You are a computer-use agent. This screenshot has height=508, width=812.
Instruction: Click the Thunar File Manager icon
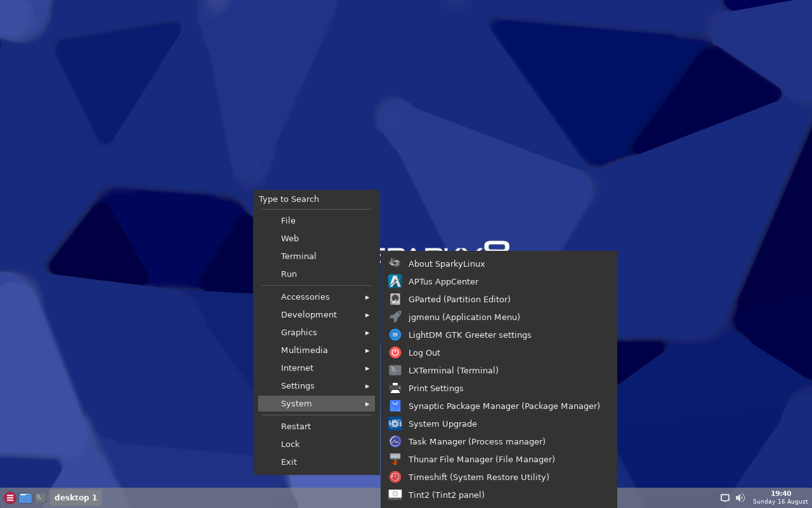(x=395, y=459)
